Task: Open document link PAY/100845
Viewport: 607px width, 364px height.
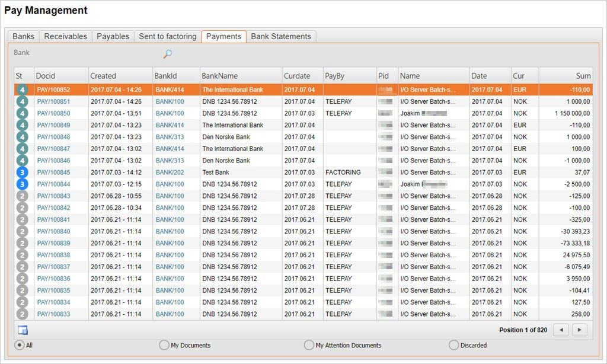Action: click(x=53, y=173)
